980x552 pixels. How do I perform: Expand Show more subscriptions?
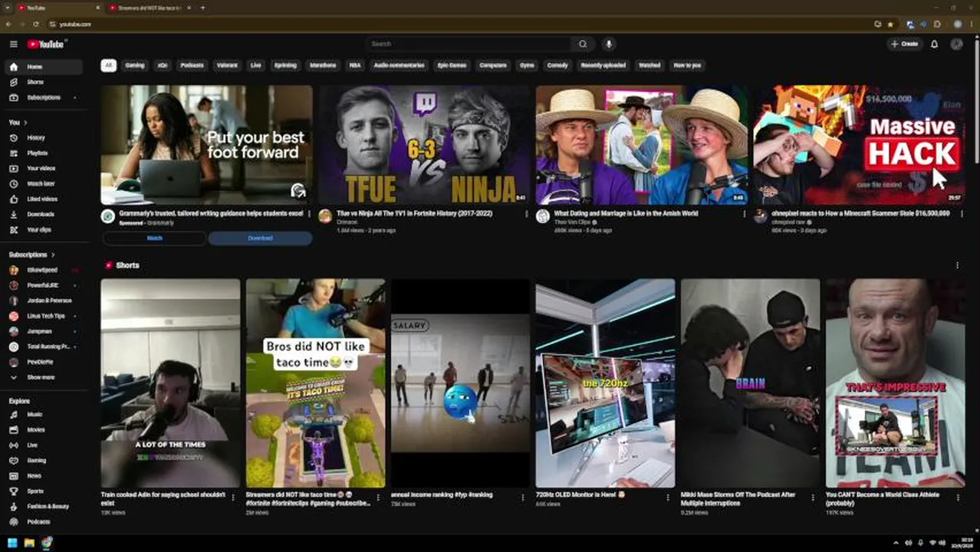tap(44, 377)
